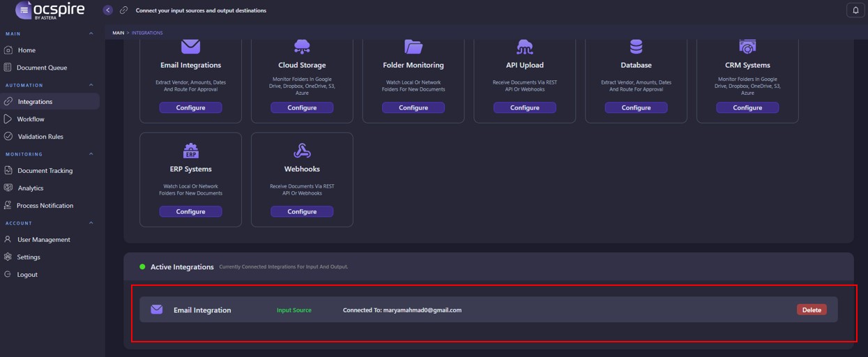Collapse the ACCOUNT sidebar section
This screenshot has width=868, height=357.
click(91, 223)
